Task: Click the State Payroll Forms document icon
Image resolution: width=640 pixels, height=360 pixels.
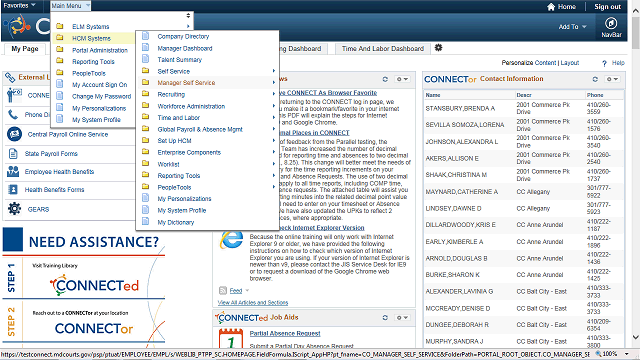Action: click(13, 153)
